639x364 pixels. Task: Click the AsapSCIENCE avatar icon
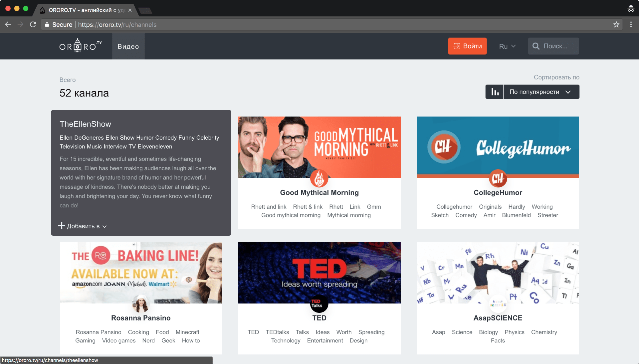click(498, 303)
